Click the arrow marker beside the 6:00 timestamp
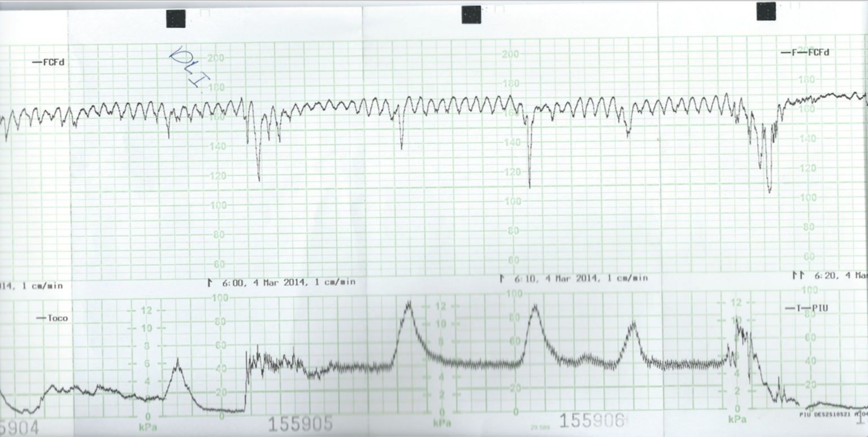The height and width of the screenshot is (437, 868). pos(210,281)
